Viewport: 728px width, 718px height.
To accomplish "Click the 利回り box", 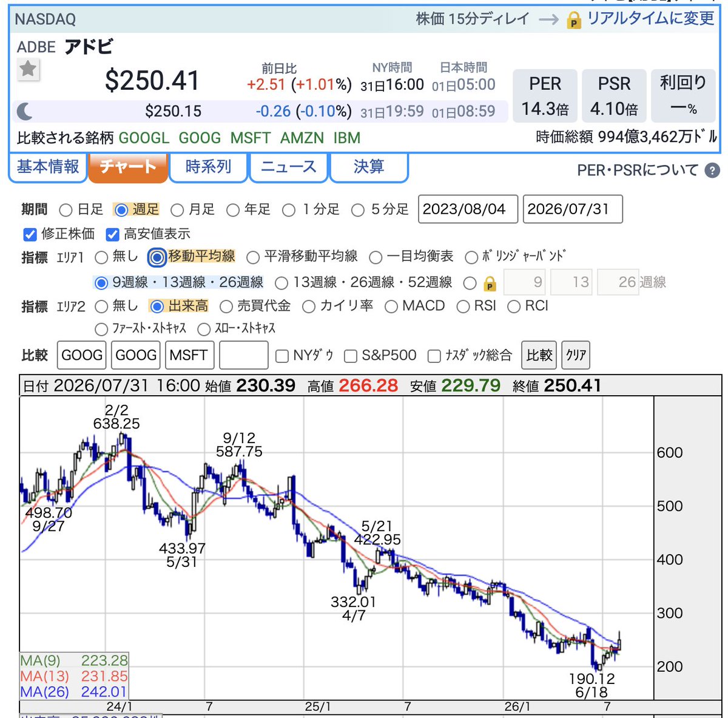I will pyautogui.click(x=684, y=96).
